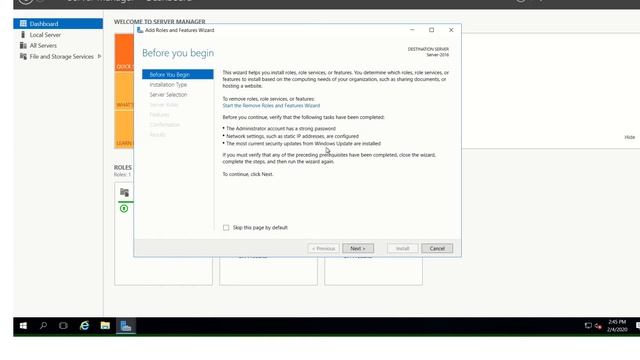Click the disabled Install button
The image size is (640, 360).
[402, 248]
